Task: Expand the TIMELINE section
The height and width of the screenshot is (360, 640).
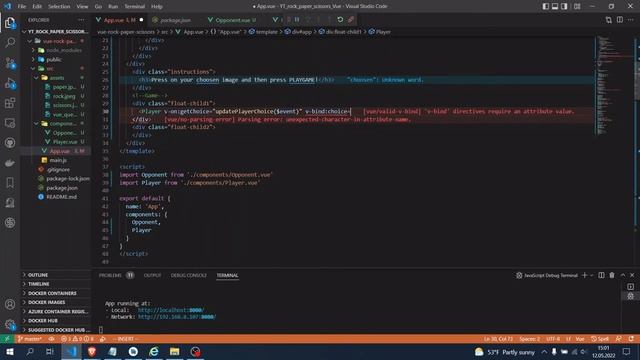Action: click(x=56, y=284)
